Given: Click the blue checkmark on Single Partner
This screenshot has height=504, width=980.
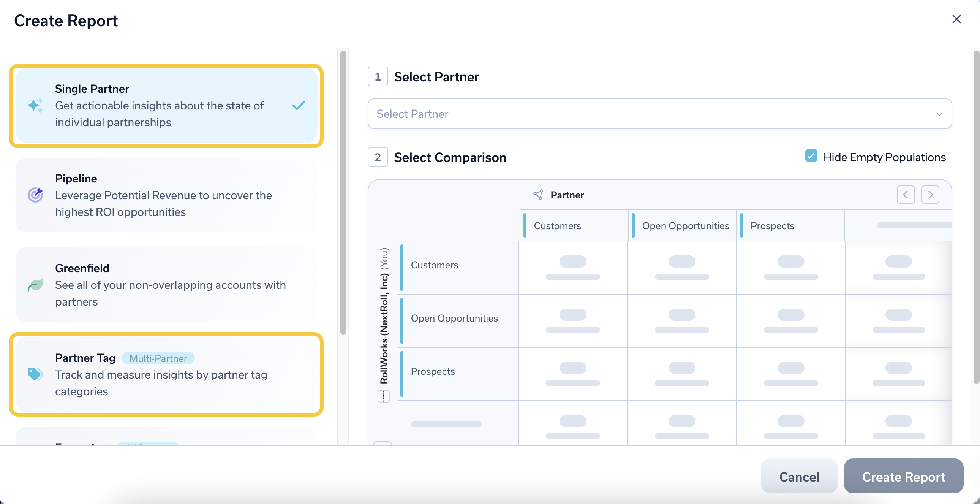Looking at the screenshot, I should pyautogui.click(x=299, y=105).
